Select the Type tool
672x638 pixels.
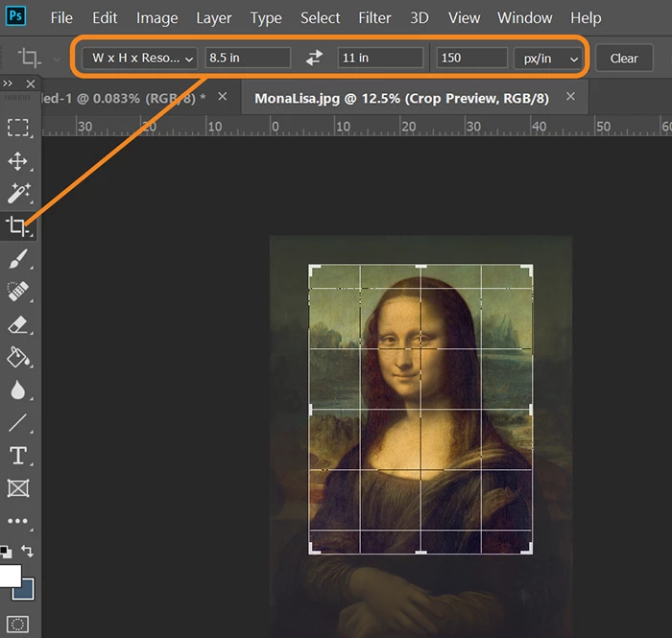click(18, 456)
